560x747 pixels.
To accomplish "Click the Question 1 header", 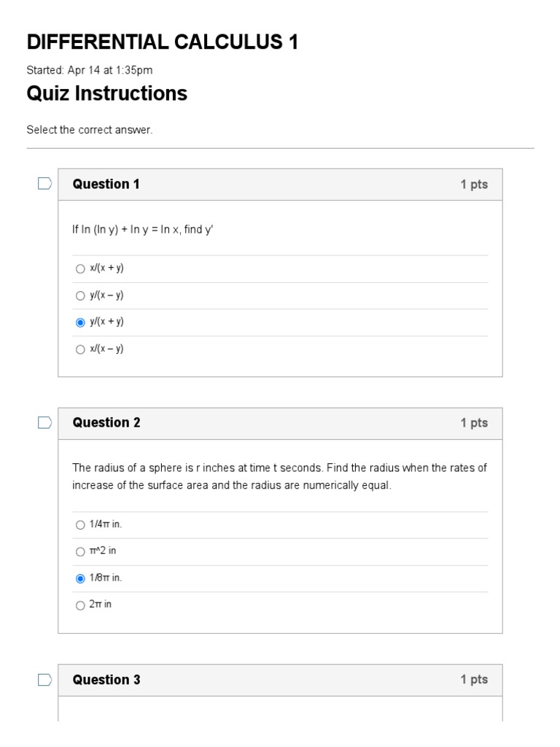I will (x=106, y=184).
